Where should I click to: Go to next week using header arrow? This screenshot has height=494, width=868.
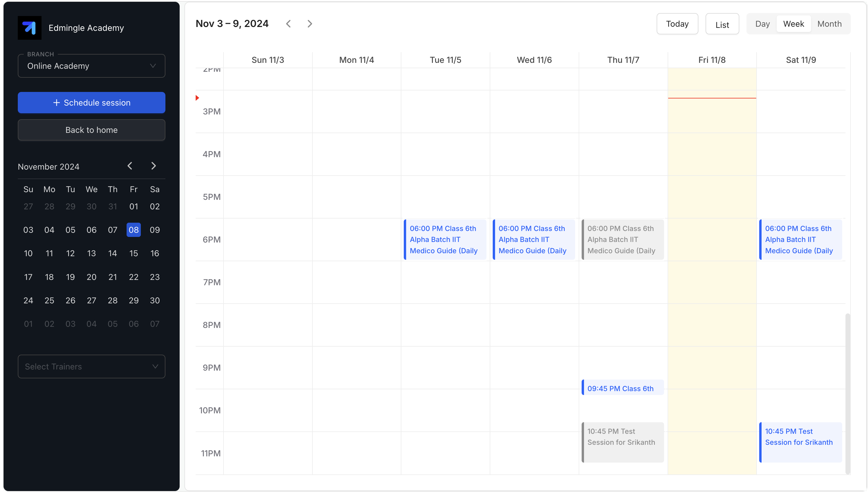coord(309,24)
